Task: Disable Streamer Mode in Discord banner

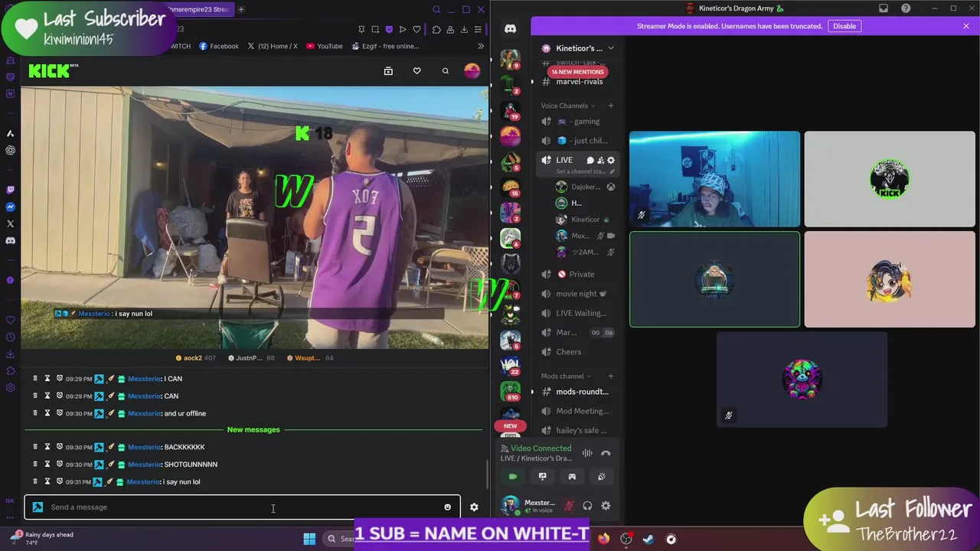Action: coord(844,26)
